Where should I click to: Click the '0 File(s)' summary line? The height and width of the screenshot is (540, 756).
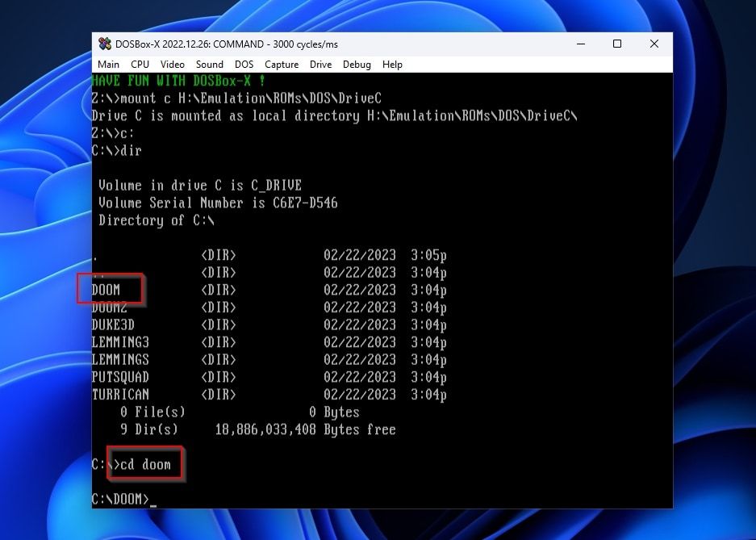pyautogui.click(x=240, y=412)
